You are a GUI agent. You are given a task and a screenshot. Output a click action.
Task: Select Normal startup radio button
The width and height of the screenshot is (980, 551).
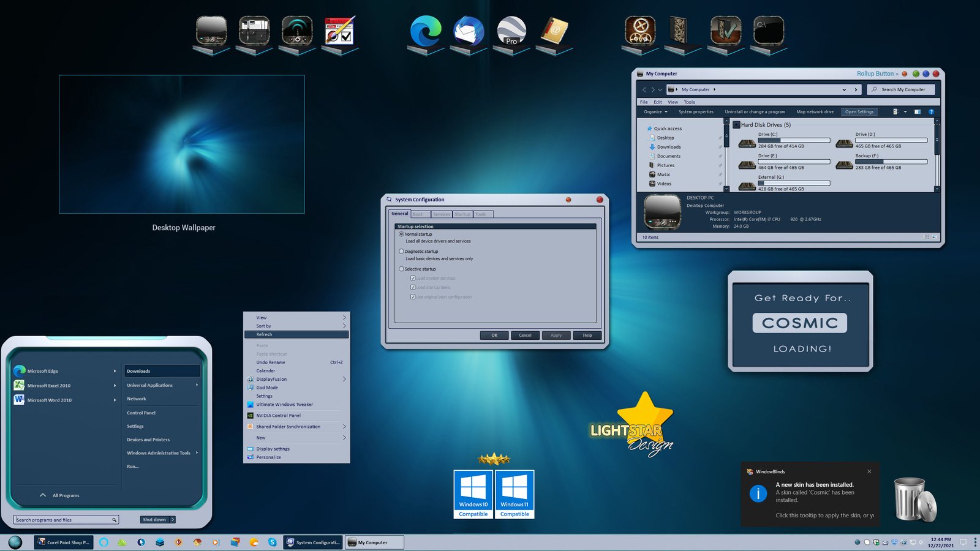click(x=401, y=234)
